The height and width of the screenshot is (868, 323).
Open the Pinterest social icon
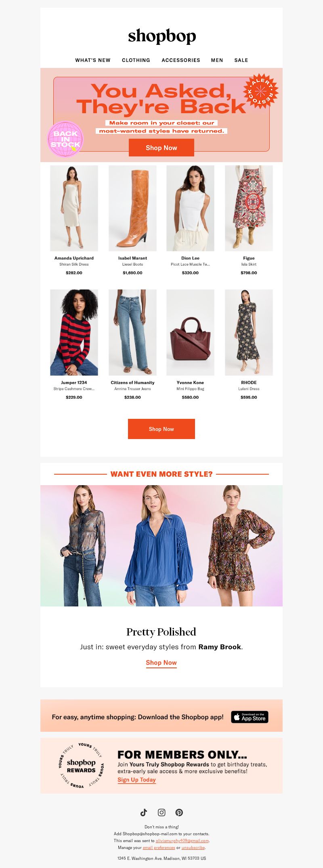(179, 812)
